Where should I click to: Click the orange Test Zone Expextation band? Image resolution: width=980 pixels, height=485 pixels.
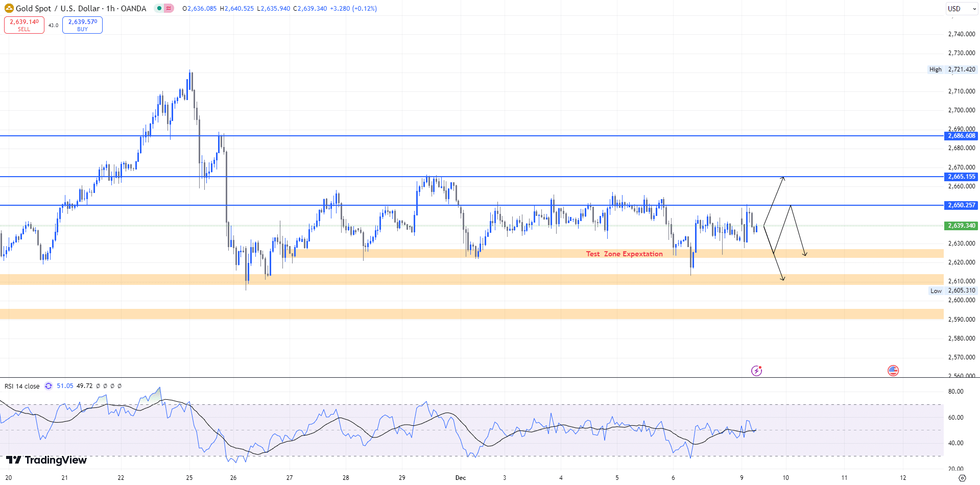pyautogui.click(x=624, y=254)
